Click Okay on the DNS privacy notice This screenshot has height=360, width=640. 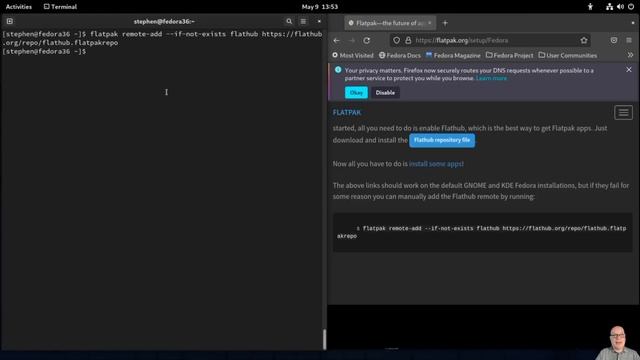[x=356, y=93]
